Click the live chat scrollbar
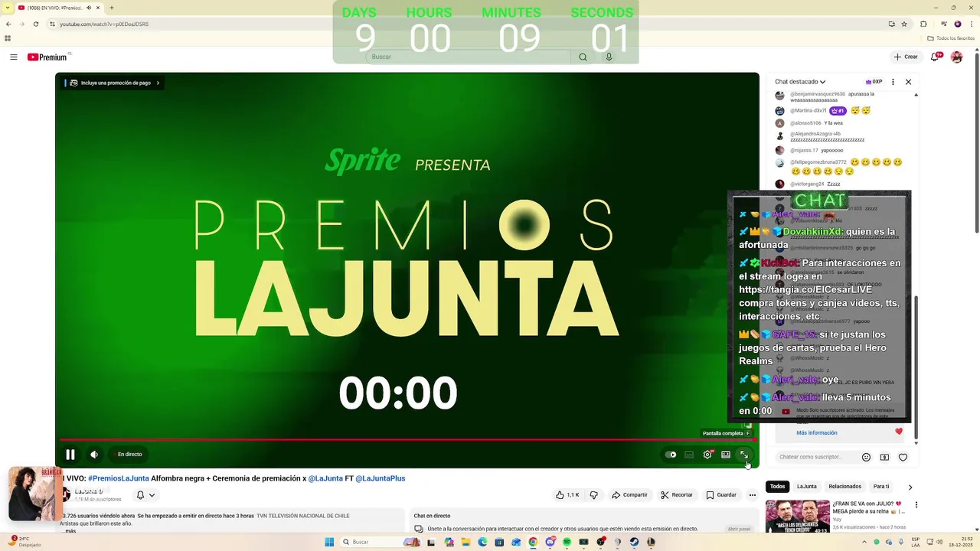Viewport: 980px width, 551px height. point(916,367)
